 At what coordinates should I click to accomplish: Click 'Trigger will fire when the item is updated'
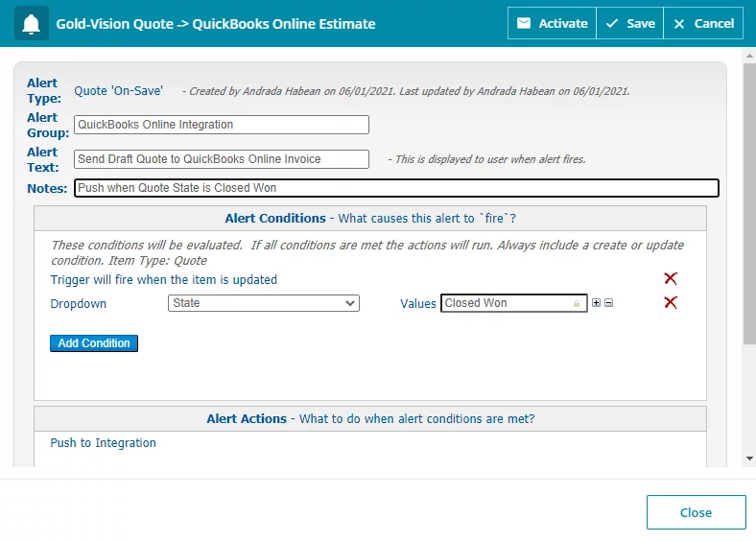coord(164,280)
